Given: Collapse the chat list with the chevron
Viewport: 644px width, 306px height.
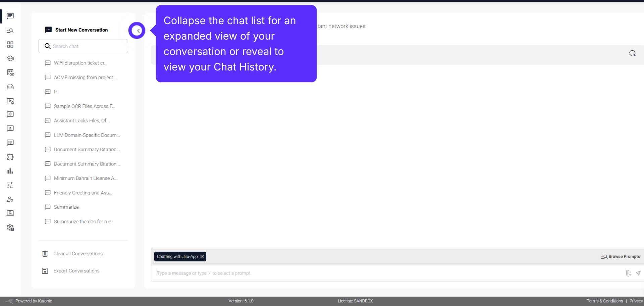Looking at the screenshot, I should coord(137,30).
